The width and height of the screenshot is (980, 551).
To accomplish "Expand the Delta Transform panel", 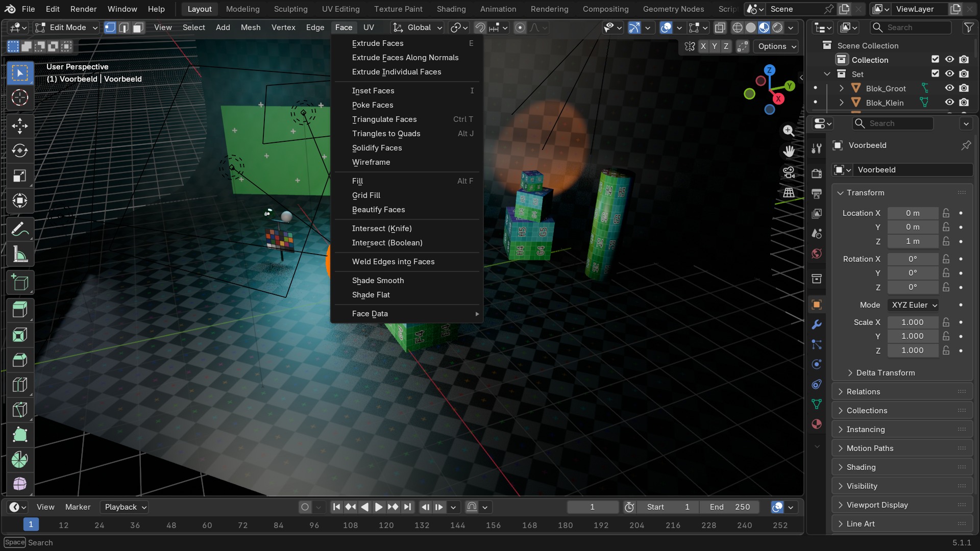I will [x=885, y=373].
